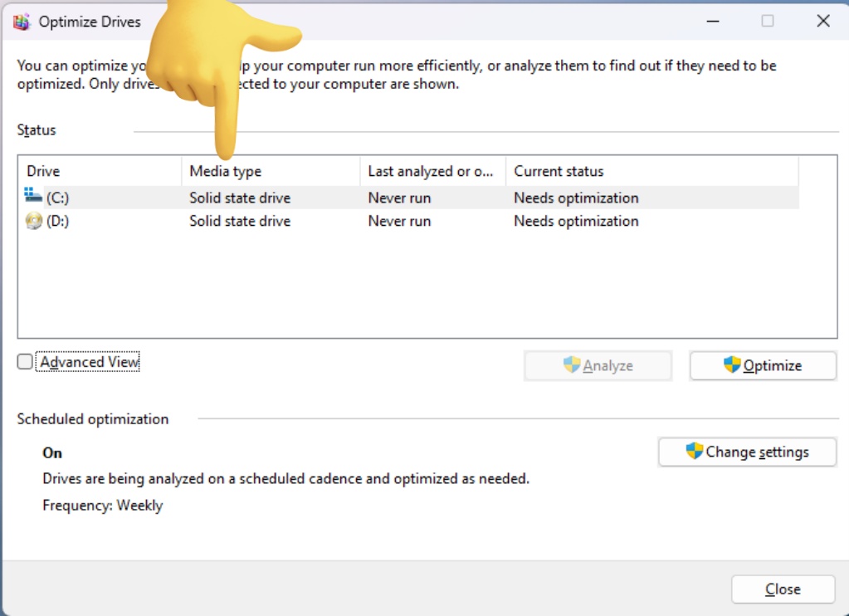Sort by the Drive column header
849x616 pixels.
[x=98, y=172]
